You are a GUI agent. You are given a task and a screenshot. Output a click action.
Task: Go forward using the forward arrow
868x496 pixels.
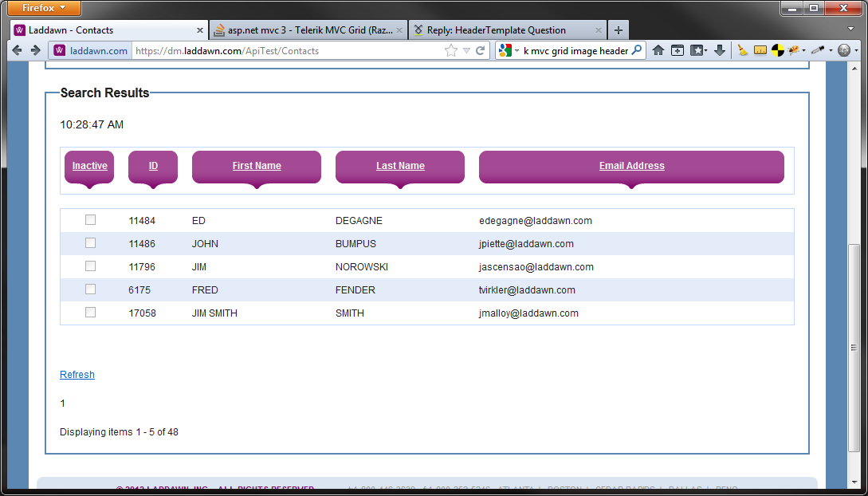(x=35, y=51)
